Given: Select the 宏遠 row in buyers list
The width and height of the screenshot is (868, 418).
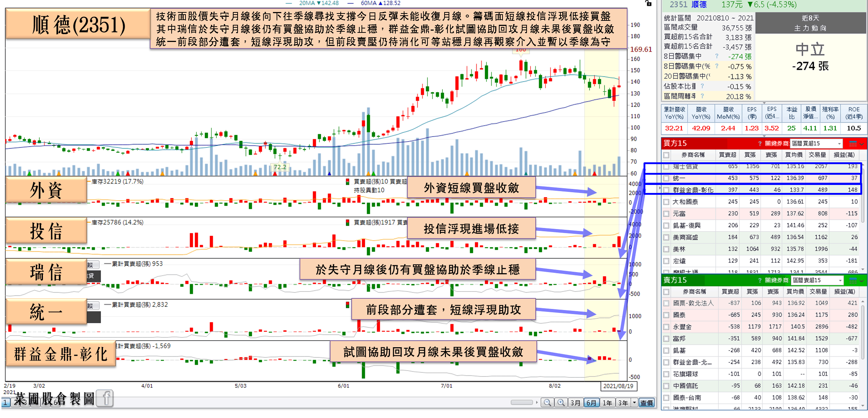Looking at the screenshot, I should click(761, 261).
